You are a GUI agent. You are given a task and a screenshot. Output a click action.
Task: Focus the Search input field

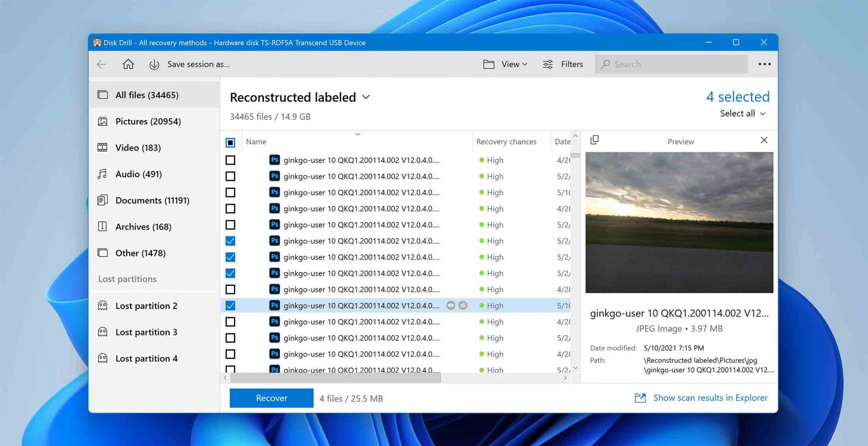coord(671,64)
